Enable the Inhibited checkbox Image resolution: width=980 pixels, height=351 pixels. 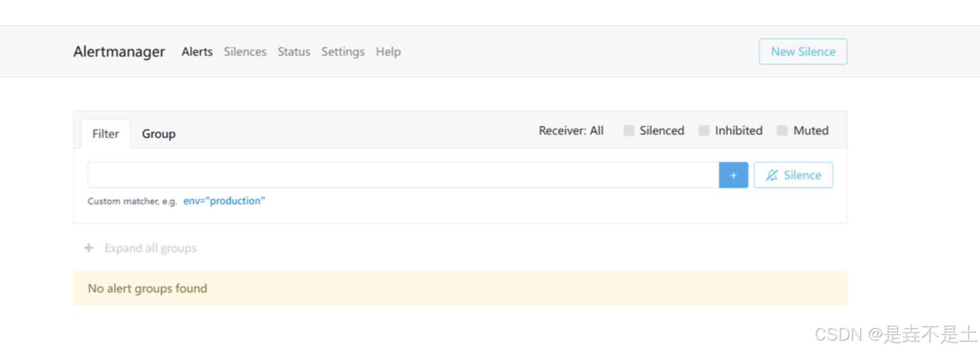[x=704, y=130]
